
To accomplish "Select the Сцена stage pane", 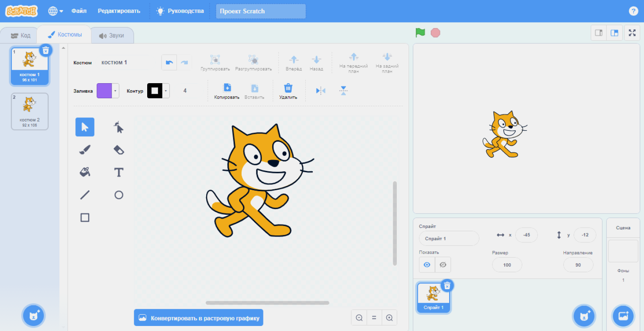I will [623, 251].
